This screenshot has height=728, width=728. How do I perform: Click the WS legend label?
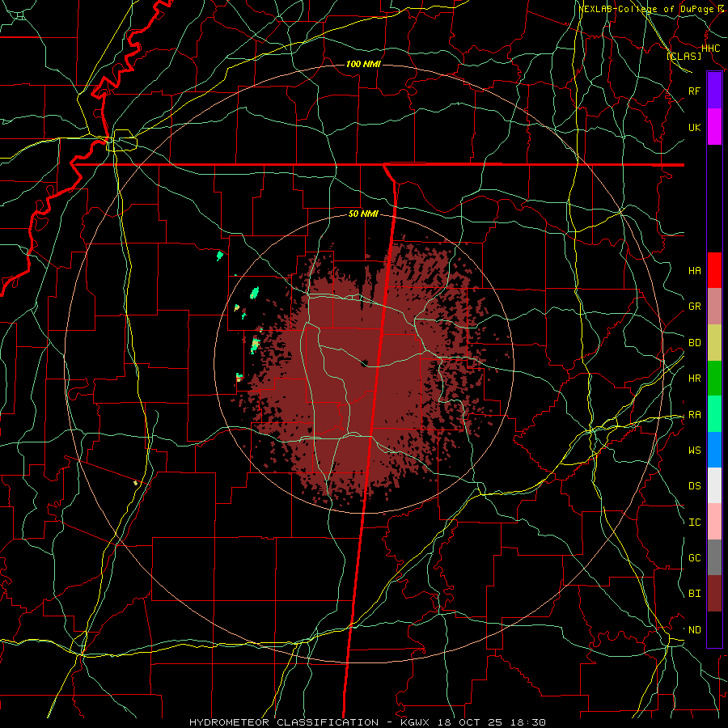point(694,450)
